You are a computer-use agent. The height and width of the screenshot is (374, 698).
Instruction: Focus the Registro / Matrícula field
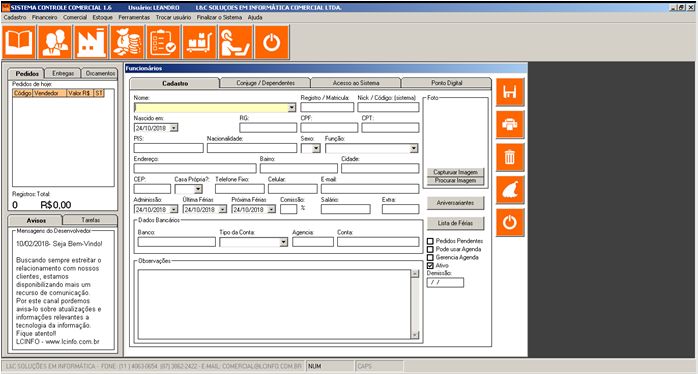click(327, 107)
